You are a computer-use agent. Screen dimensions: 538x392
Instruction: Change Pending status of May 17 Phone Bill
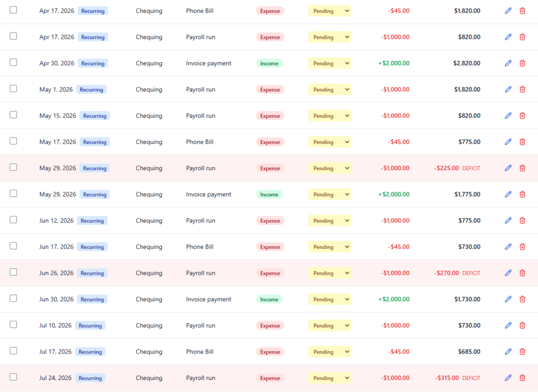329,142
